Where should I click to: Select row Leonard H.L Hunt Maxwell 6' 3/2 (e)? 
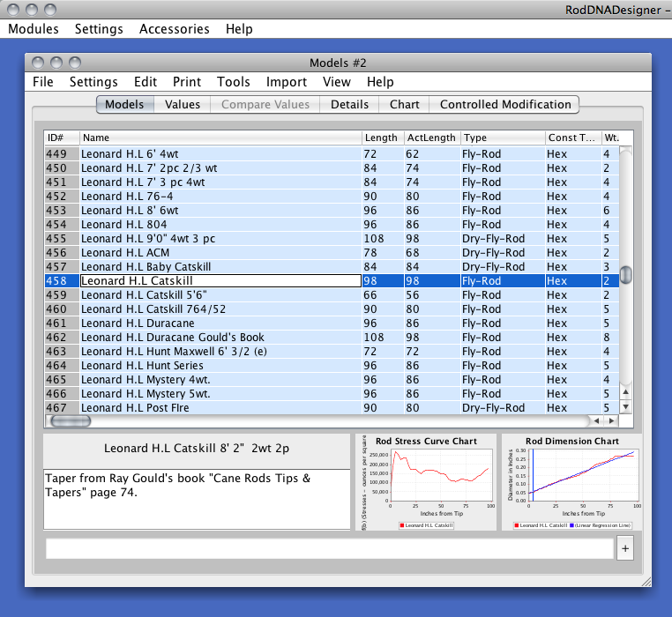[x=332, y=352]
